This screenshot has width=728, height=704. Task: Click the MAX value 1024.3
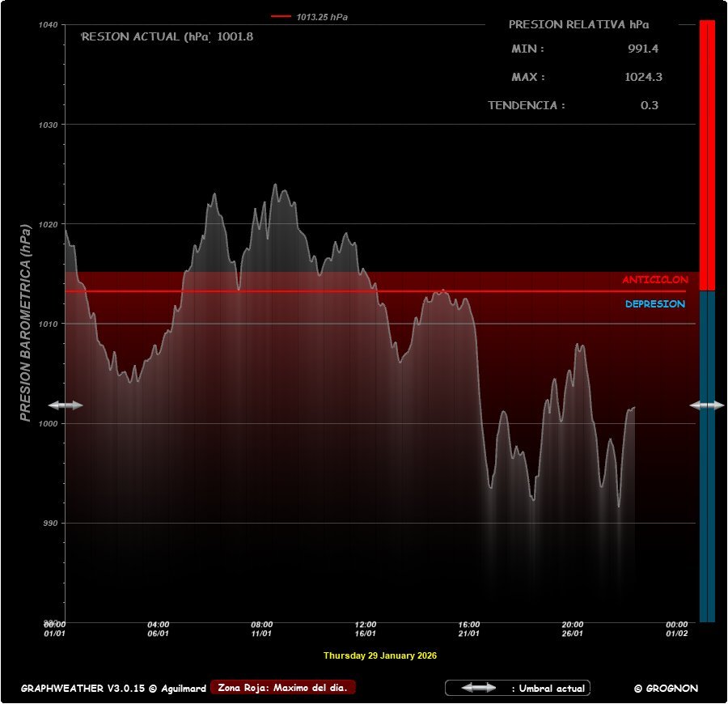(x=643, y=77)
